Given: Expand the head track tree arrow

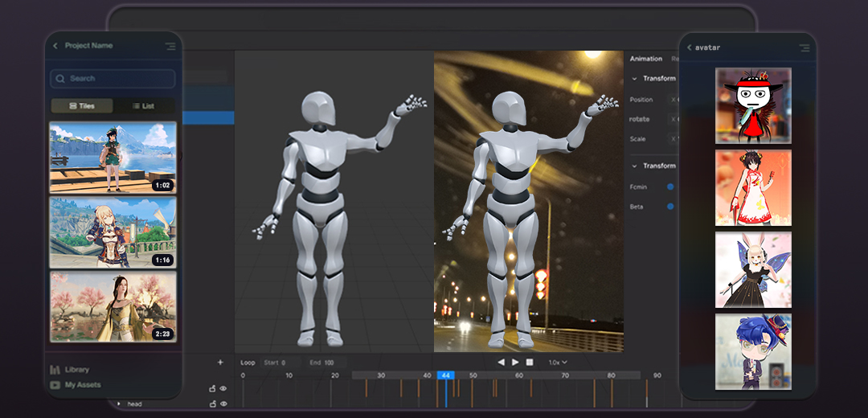Looking at the screenshot, I should [x=119, y=404].
